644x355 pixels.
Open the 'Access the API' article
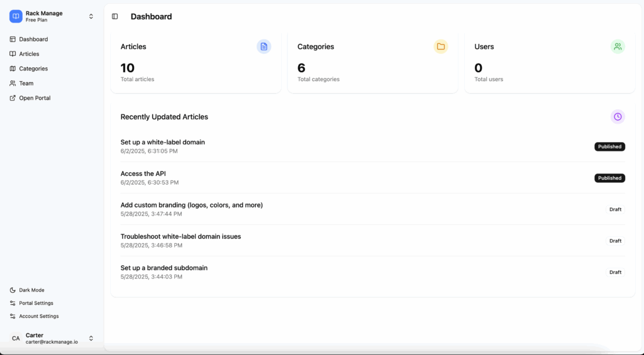143,173
